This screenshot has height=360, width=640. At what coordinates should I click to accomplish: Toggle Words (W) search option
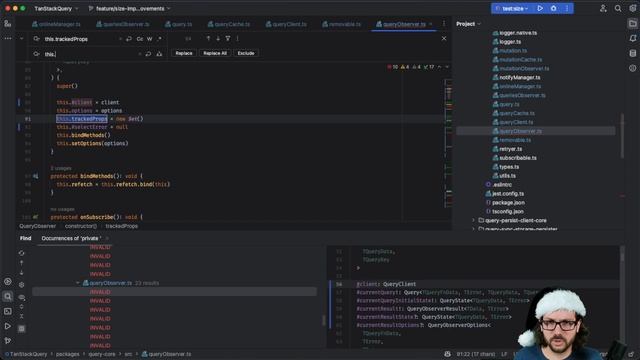149,39
